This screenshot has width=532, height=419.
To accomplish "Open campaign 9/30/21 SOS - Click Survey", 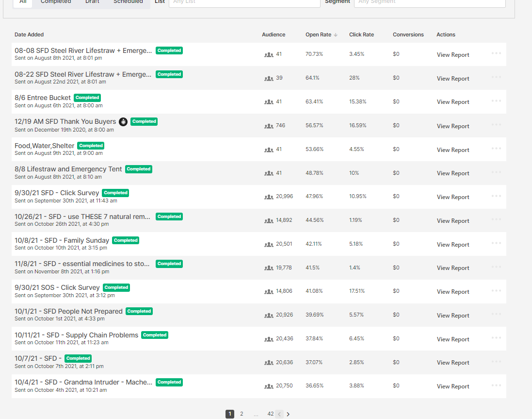I will (57, 287).
